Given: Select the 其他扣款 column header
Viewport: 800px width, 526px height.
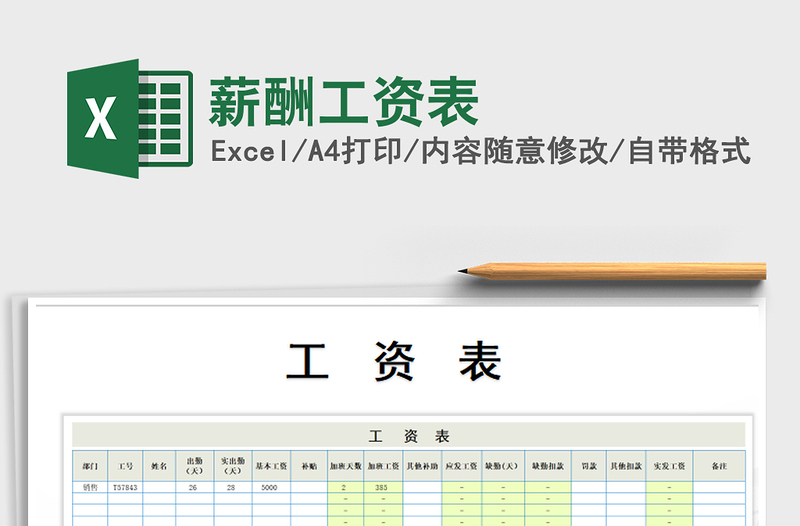Looking at the screenshot, I should [626, 466].
